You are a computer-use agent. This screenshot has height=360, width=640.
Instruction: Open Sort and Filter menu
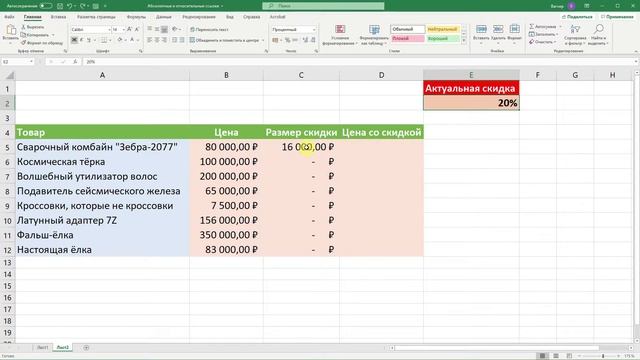point(575,35)
